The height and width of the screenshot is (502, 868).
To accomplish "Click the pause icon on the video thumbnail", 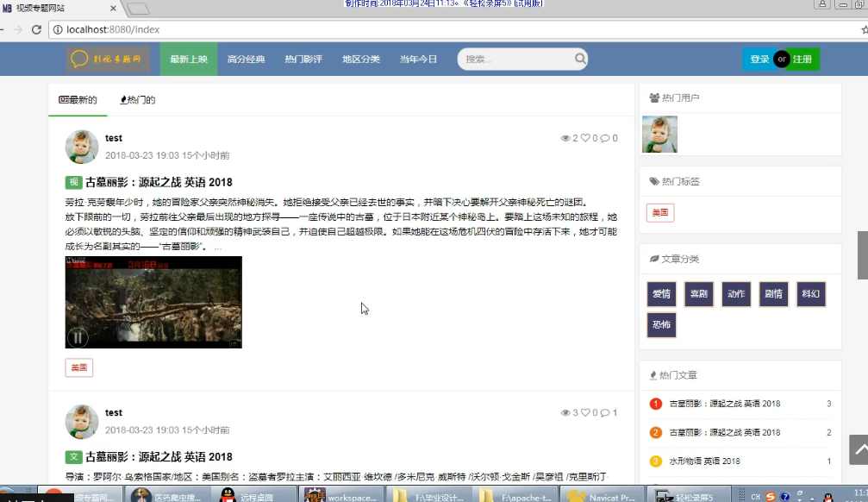I will point(78,337).
